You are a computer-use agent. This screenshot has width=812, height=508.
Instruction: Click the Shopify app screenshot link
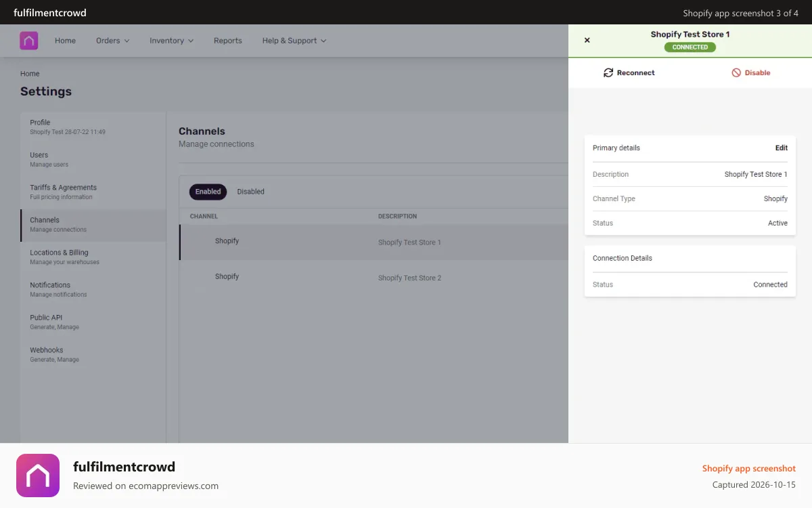pos(749,468)
